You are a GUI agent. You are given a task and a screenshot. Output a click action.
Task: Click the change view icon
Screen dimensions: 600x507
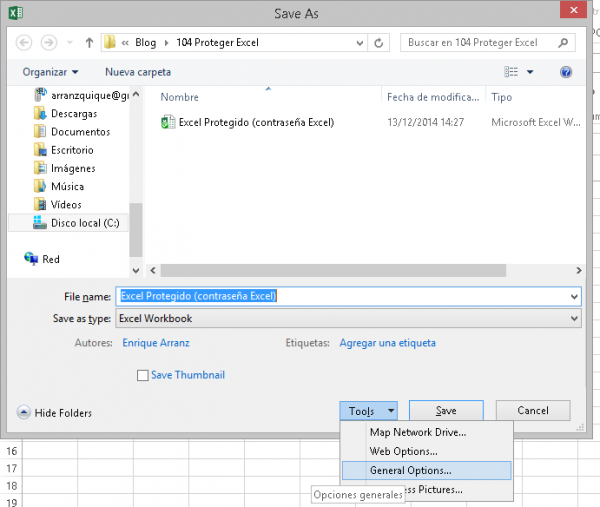point(512,72)
